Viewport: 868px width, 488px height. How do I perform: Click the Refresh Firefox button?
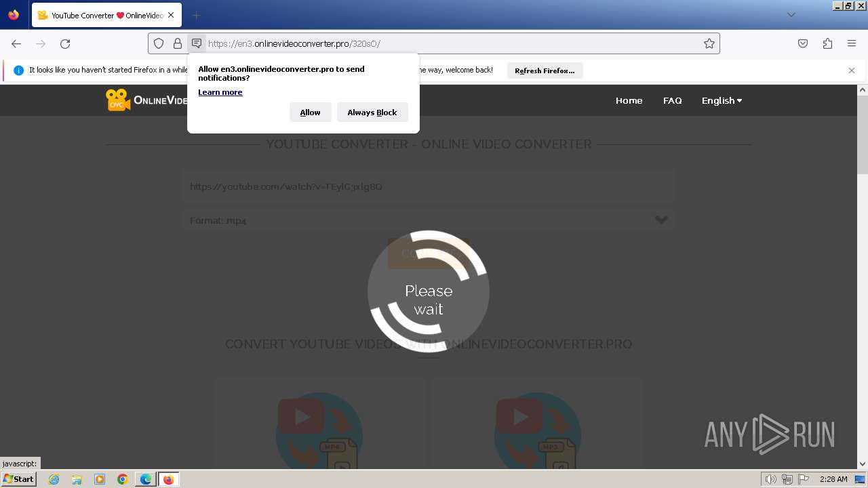click(545, 70)
